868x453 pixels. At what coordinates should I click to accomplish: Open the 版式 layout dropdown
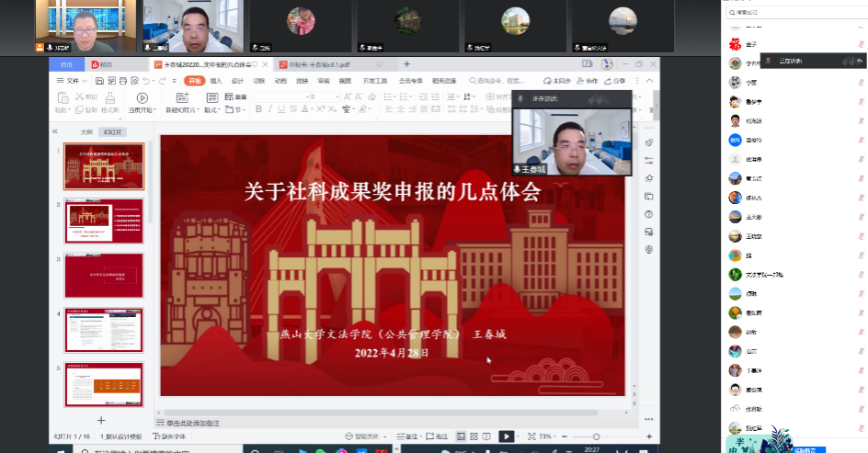click(211, 109)
